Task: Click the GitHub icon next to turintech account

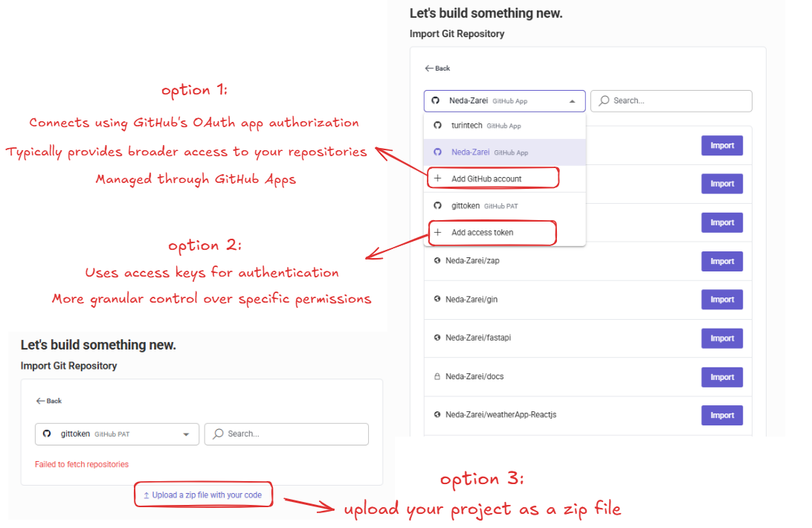Action: point(438,125)
